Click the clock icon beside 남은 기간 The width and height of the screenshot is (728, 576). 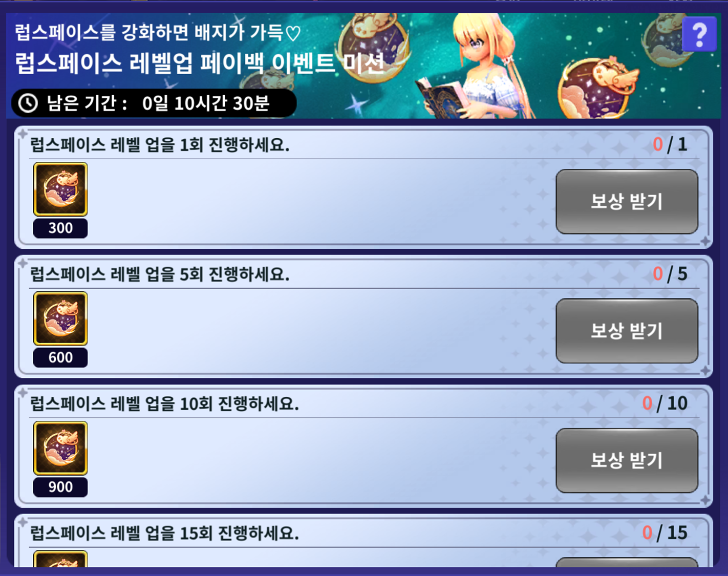click(x=28, y=103)
